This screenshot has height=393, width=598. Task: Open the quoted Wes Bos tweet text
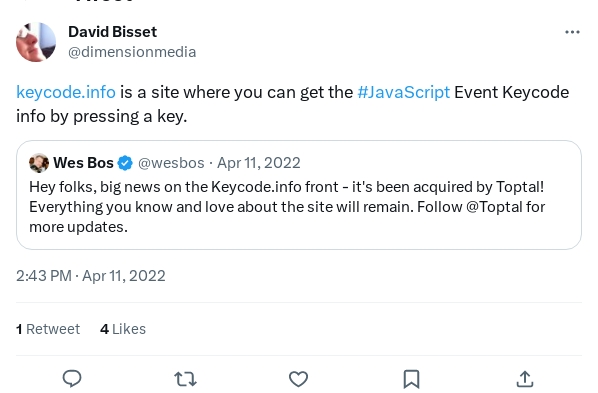pyautogui.click(x=287, y=207)
